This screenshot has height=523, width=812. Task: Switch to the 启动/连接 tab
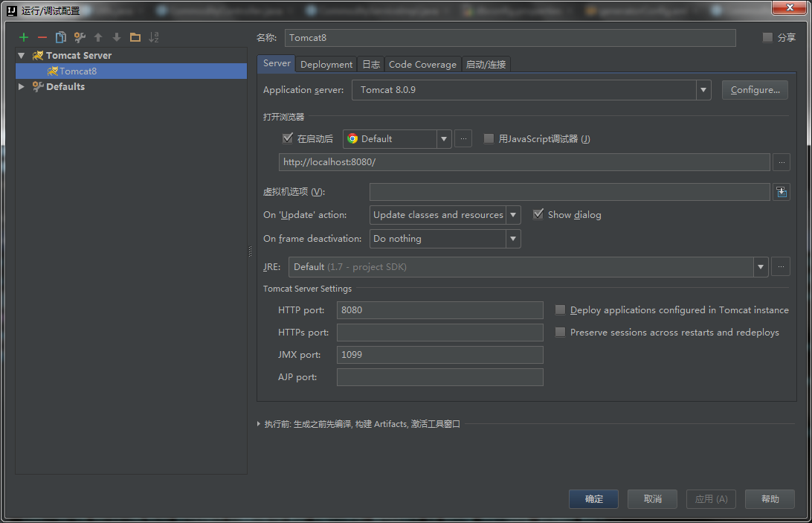click(486, 64)
